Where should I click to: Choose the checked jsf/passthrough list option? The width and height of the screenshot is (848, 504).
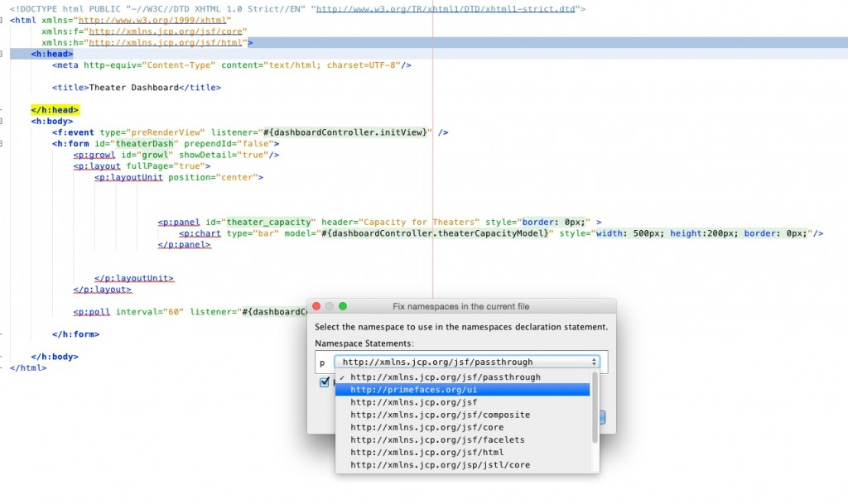462,377
